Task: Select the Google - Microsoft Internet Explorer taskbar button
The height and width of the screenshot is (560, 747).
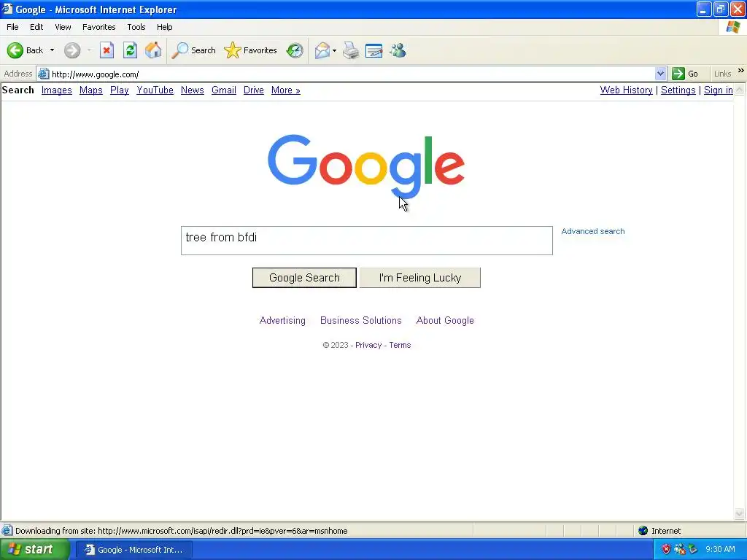Action: pos(134,550)
